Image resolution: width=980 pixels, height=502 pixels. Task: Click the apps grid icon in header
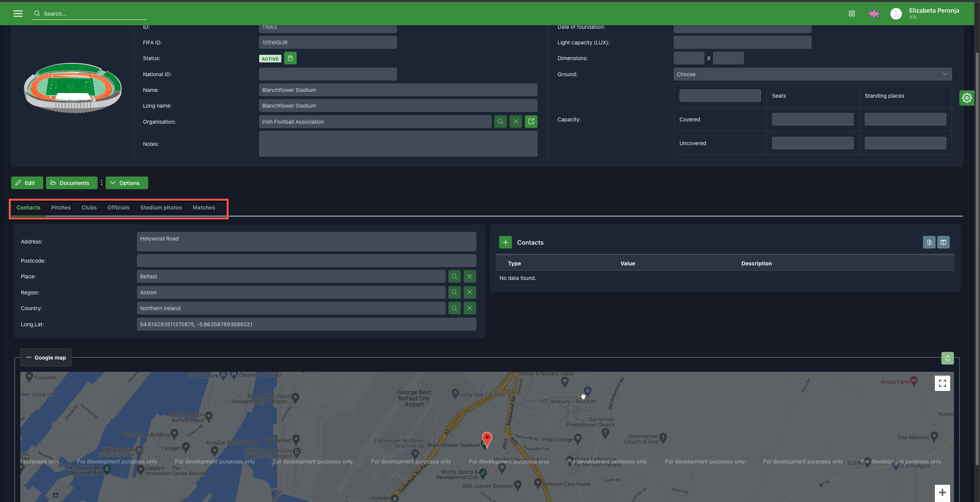coord(851,14)
